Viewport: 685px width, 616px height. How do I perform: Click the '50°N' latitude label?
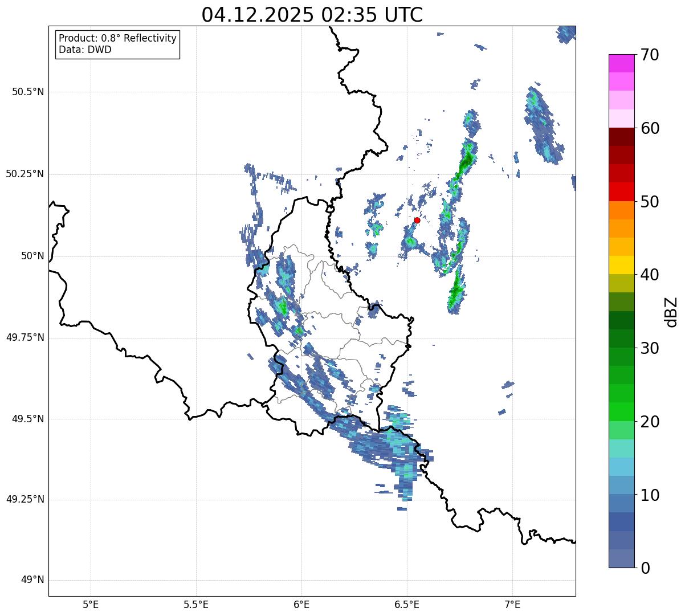coord(32,256)
